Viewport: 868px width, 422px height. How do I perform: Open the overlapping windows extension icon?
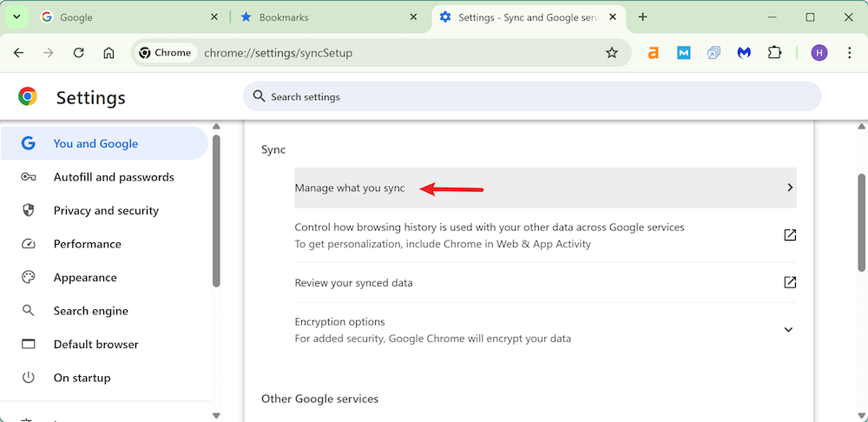[x=713, y=53]
